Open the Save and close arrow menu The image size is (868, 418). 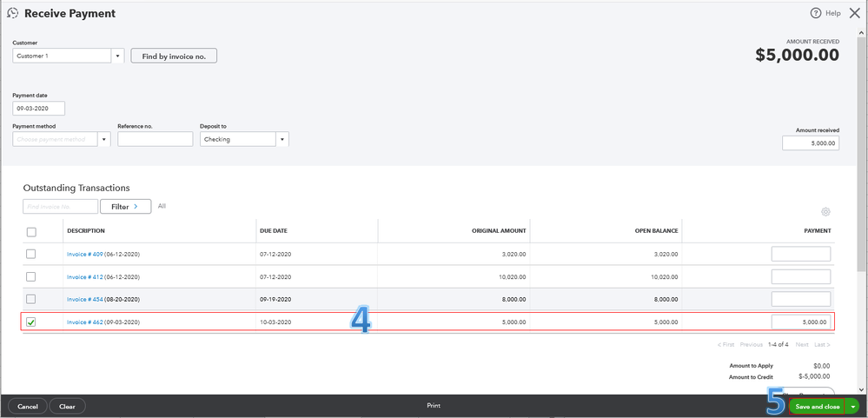853,407
